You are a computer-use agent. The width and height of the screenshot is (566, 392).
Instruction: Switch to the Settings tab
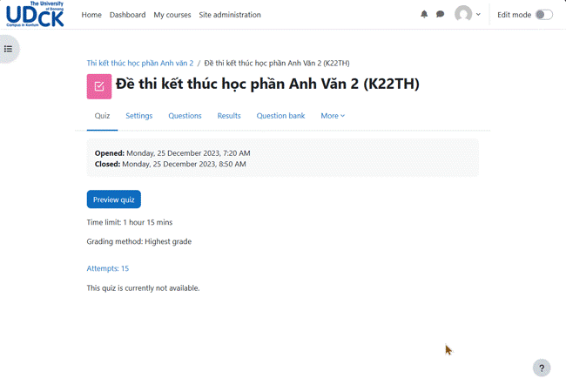click(138, 116)
